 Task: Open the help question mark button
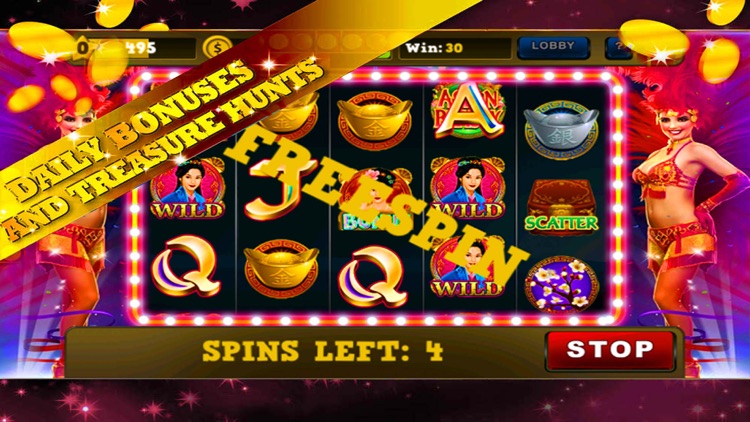point(618,48)
